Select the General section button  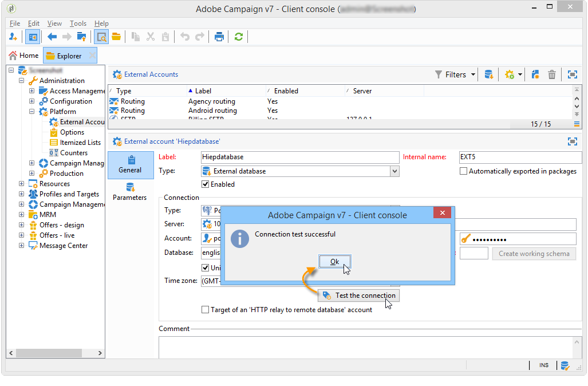pos(131,165)
